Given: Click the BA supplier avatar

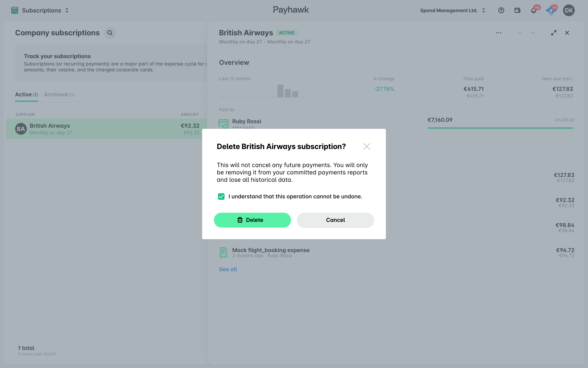Looking at the screenshot, I should [x=21, y=129].
